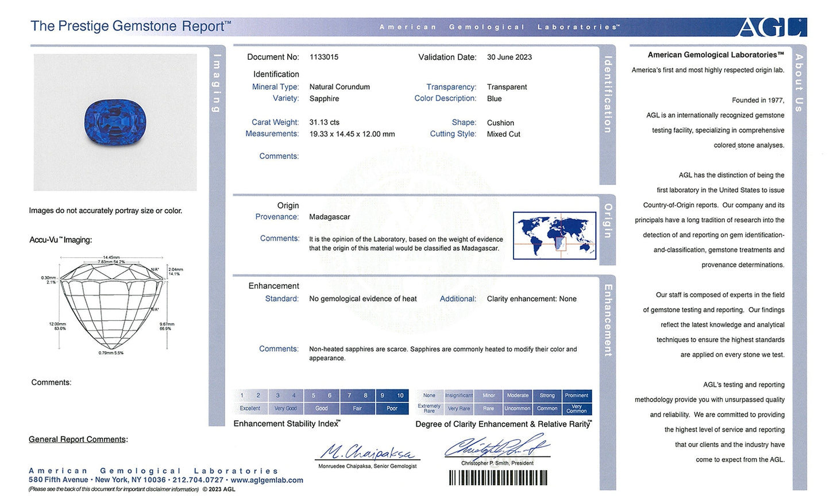Screen dimensions: 830x504
Task: Click the world map origin graphic
Action: 554,235
